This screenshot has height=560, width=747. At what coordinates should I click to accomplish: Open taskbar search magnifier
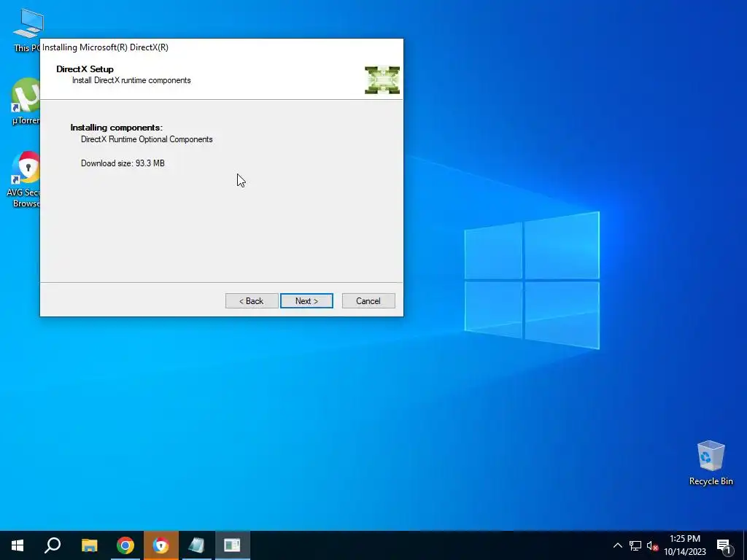tap(53, 545)
